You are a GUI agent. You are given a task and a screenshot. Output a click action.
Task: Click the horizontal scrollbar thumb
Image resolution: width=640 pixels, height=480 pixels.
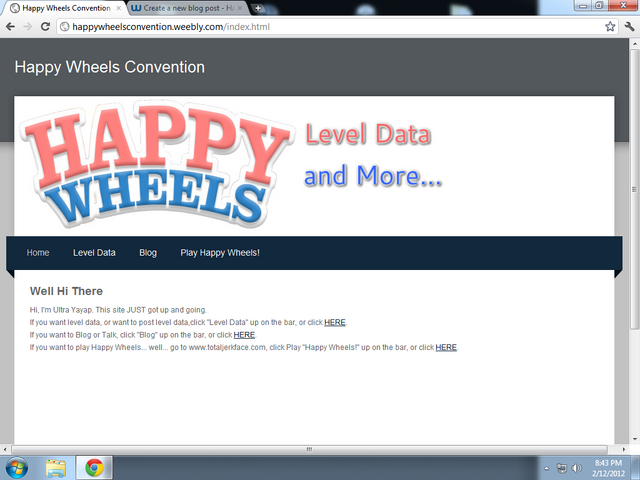tap(309, 449)
